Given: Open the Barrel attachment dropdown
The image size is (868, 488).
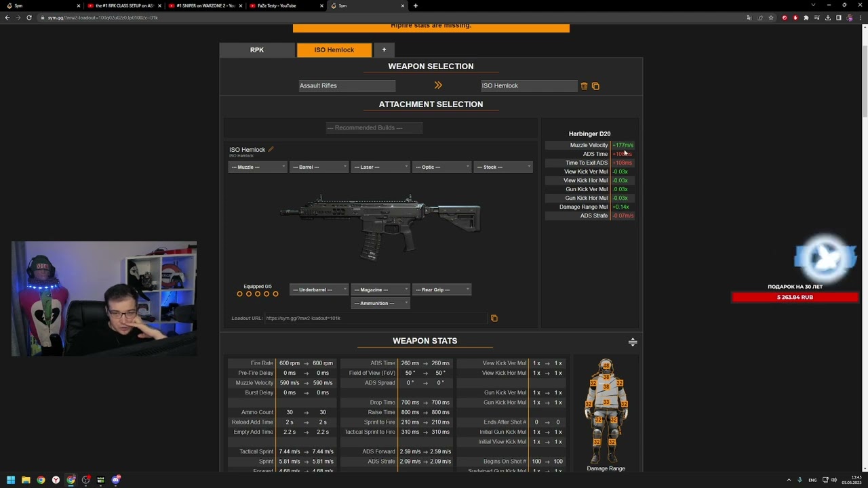Looking at the screenshot, I should tap(319, 167).
